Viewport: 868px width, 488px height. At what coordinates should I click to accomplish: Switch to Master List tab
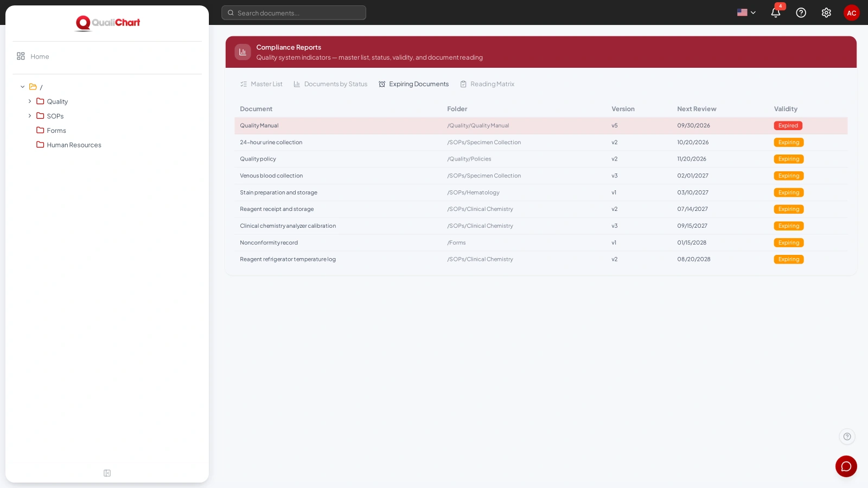click(x=261, y=84)
